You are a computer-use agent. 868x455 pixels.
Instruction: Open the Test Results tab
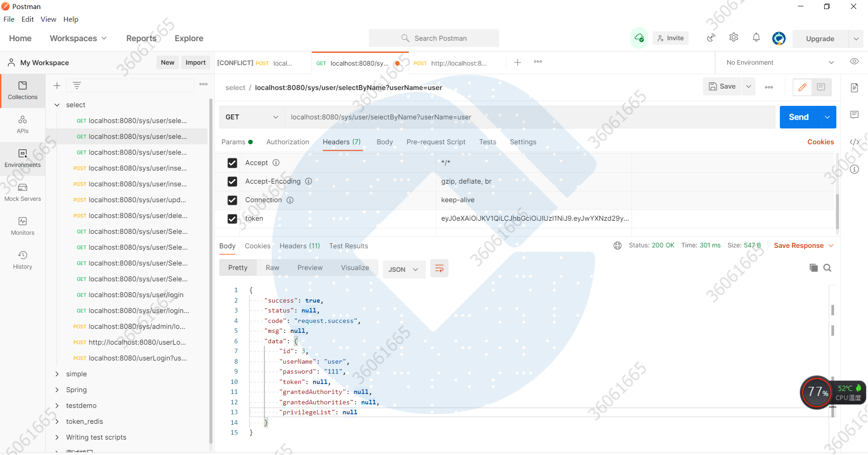tap(349, 246)
